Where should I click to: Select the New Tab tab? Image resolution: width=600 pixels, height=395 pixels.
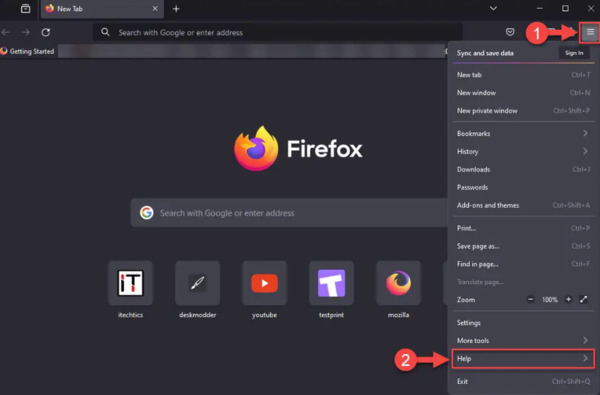click(x=102, y=9)
